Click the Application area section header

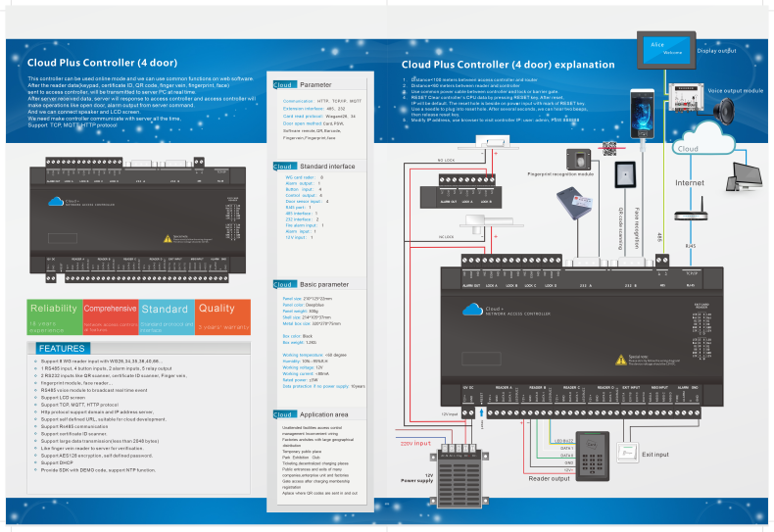312,414
